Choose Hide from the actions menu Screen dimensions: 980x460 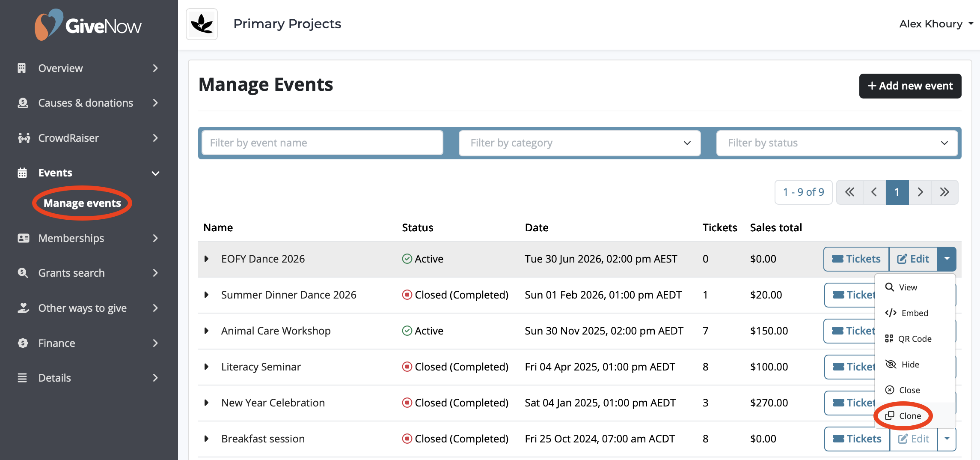tap(915, 364)
